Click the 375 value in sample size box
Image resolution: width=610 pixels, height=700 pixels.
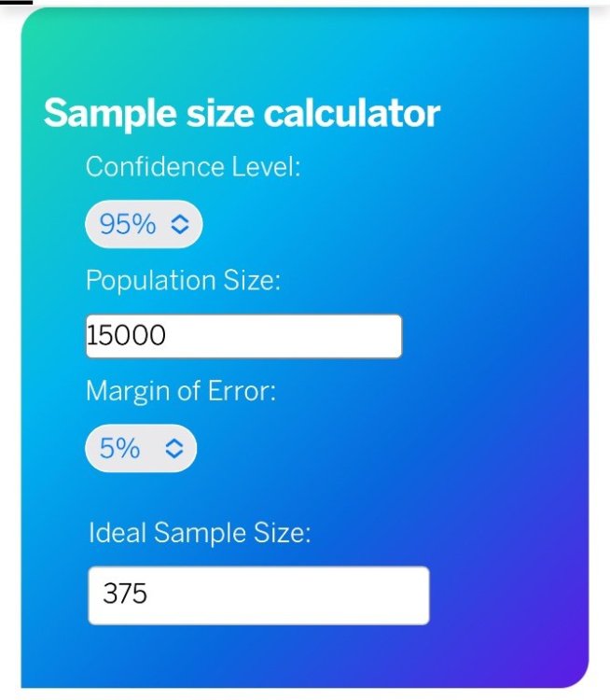[126, 595]
